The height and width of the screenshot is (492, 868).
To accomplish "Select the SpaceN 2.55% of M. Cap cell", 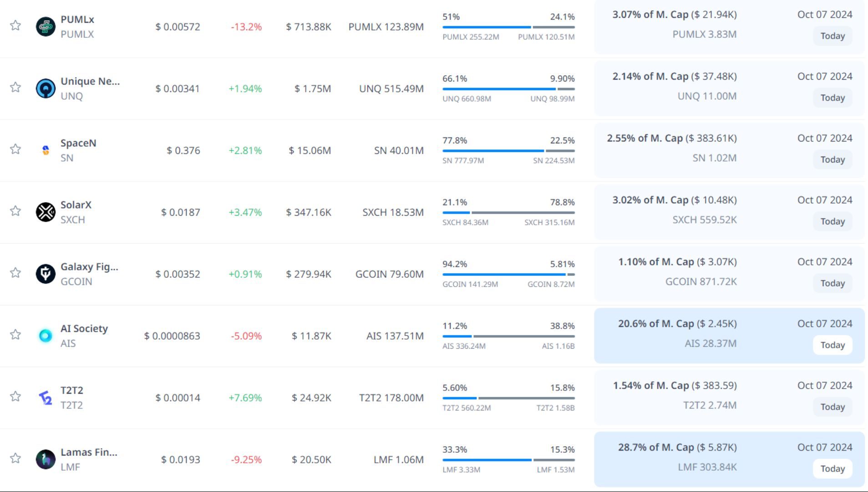I will pos(671,138).
